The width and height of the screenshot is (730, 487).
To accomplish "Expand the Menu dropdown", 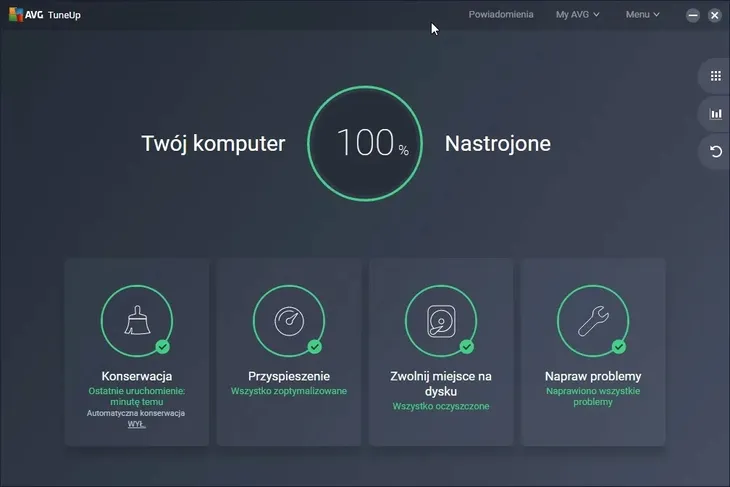I will [642, 14].
